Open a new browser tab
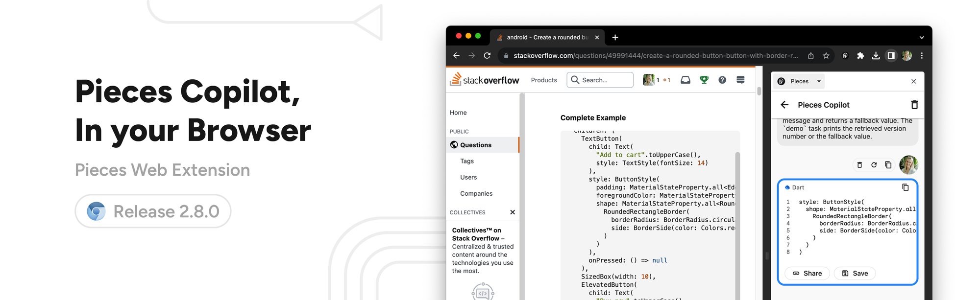980x300 pixels. pos(615,37)
